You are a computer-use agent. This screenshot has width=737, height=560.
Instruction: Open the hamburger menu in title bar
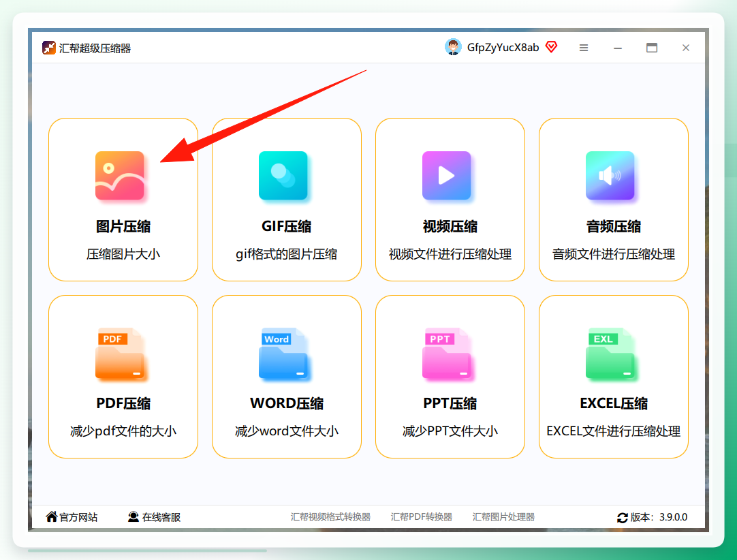(x=584, y=48)
